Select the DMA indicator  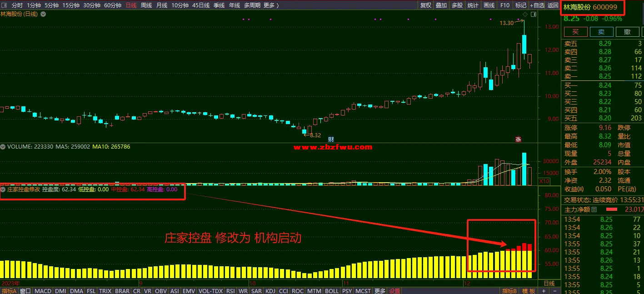(x=77, y=291)
